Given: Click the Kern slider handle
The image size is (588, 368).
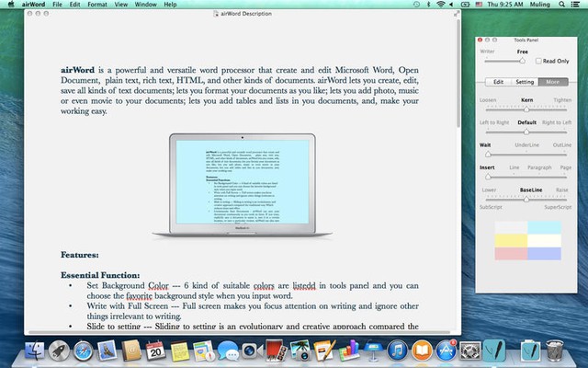Looking at the screenshot, I should [526, 109].
